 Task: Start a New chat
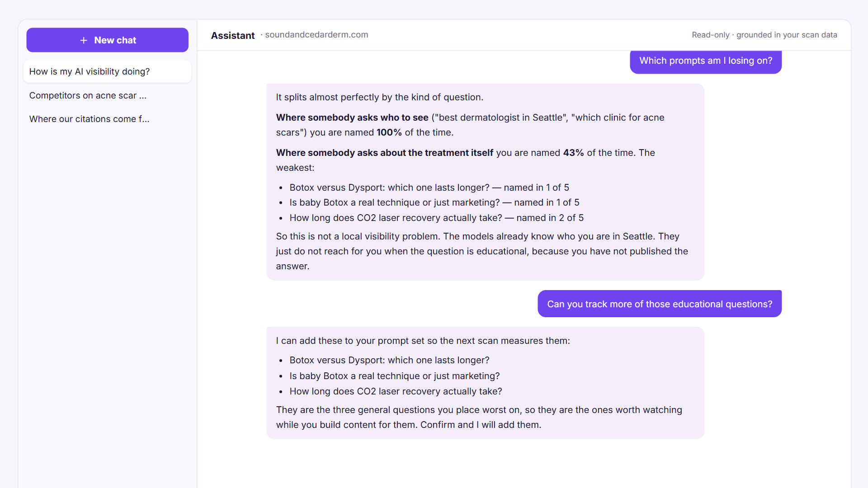[x=107, y=40]
